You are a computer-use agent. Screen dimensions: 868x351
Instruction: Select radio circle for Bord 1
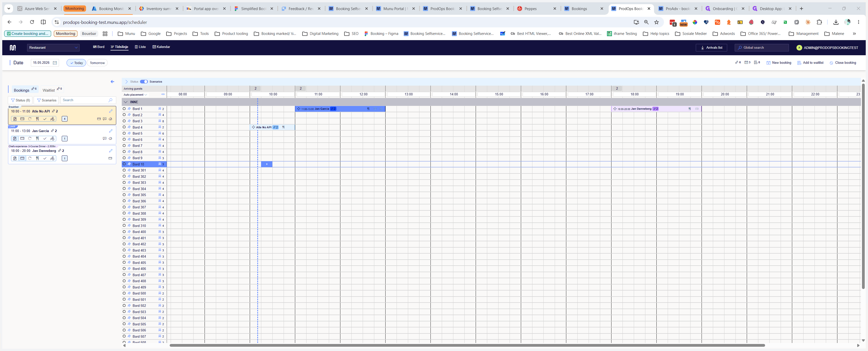tap(124, 108)
